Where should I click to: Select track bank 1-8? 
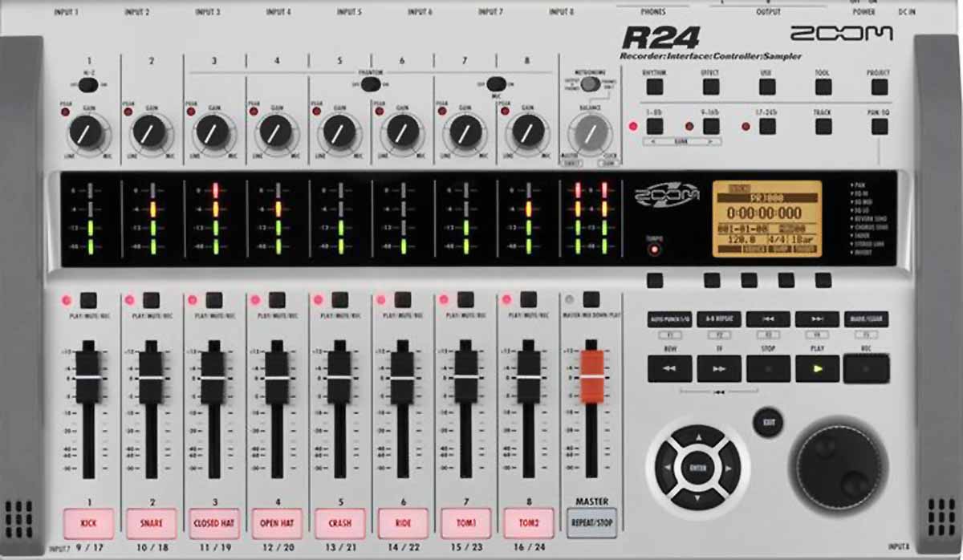tap(654, 126)
